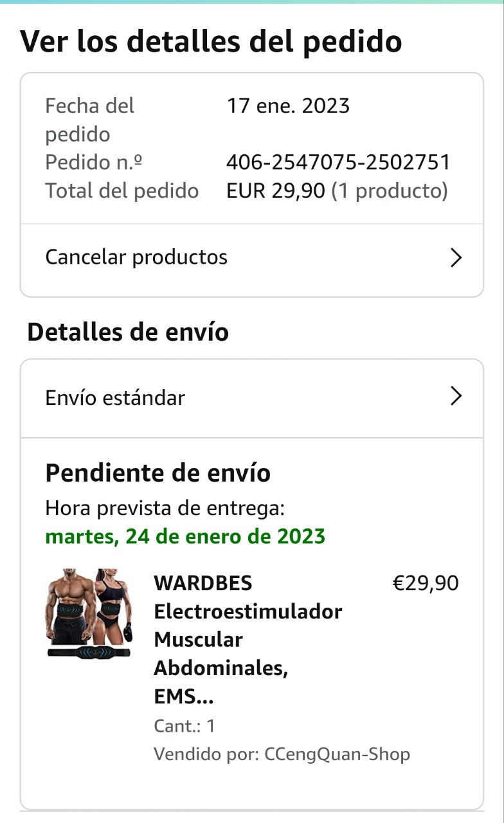504x823 pixels.
Task: Tap the Total del pedido label
Action: pos(122,191)
